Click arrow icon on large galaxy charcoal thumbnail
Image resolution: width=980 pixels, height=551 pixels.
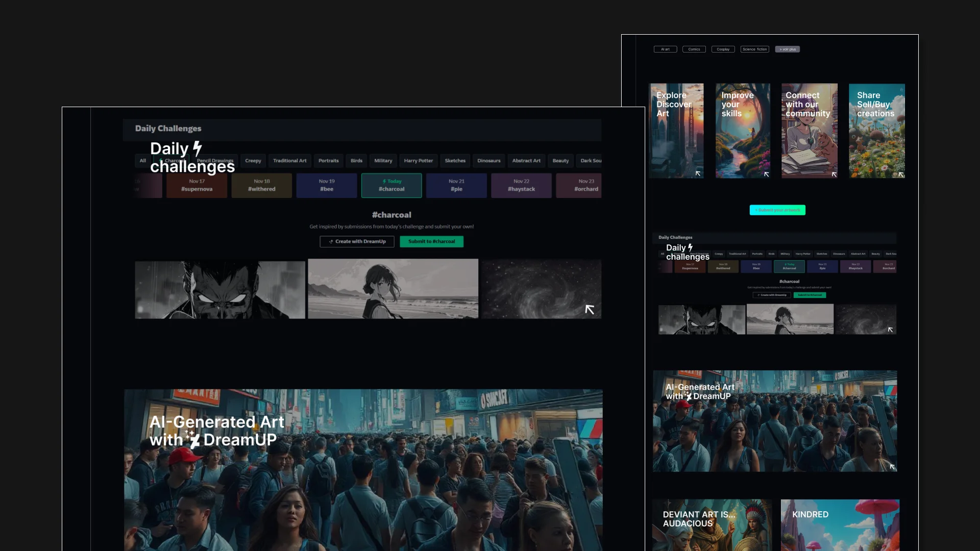tap(590, 310)
